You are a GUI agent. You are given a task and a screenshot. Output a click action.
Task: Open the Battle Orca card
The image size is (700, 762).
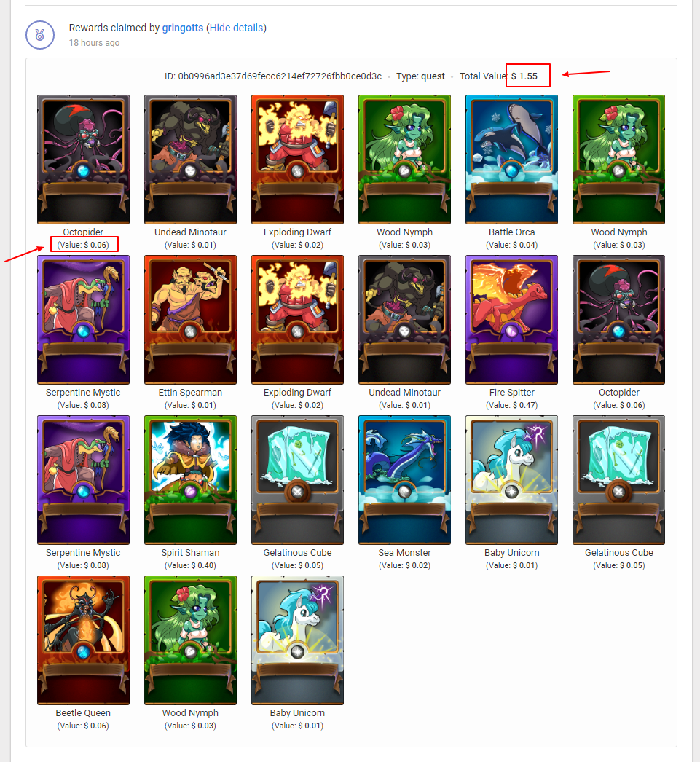tap(511, 160)
